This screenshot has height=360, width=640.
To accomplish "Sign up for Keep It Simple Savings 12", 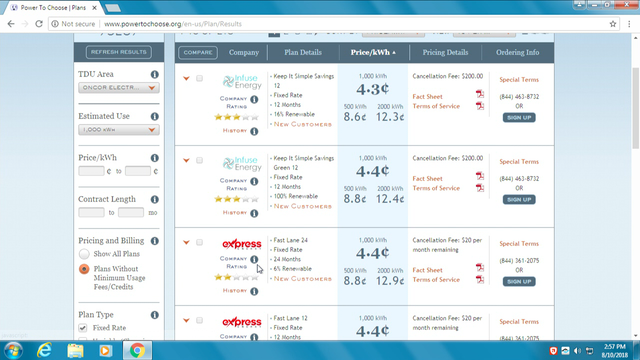I will point(519,118).
